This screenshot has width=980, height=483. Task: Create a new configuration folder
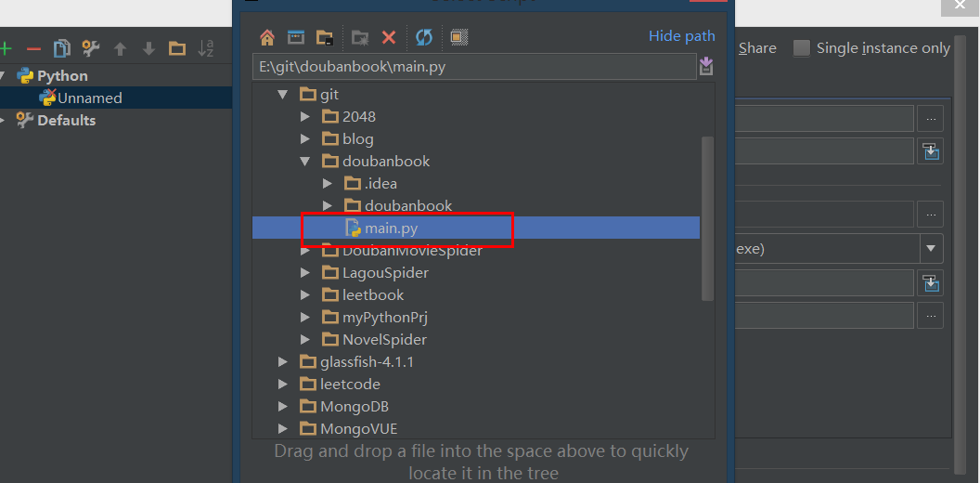(177, 49)
